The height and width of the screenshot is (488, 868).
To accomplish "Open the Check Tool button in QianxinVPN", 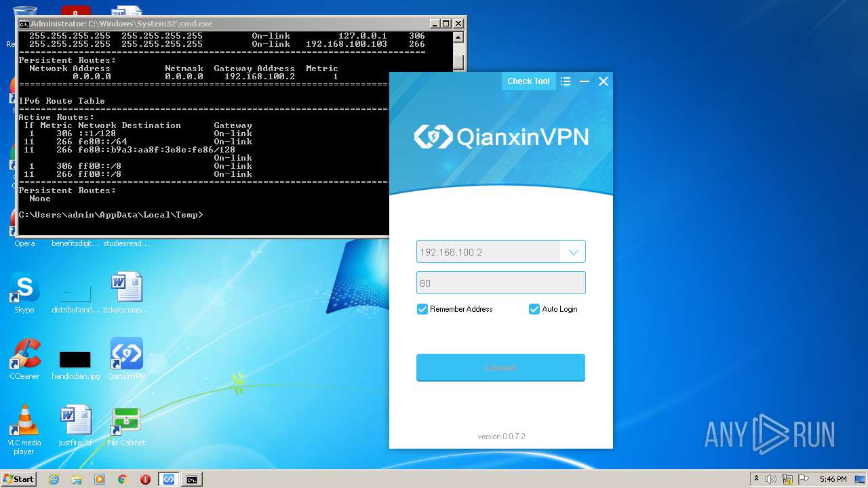I will coord(528,81).
